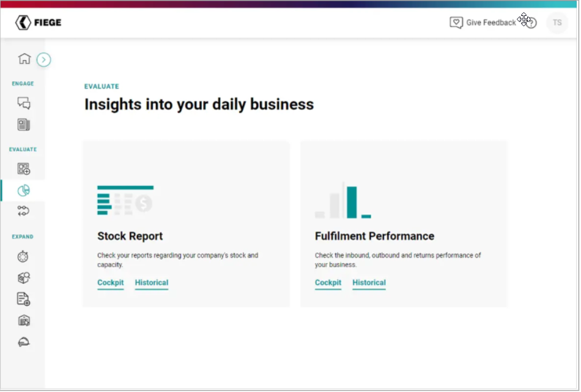
Task: Click the news article icon below the chat icon
Action: click(x=23, y=124)
